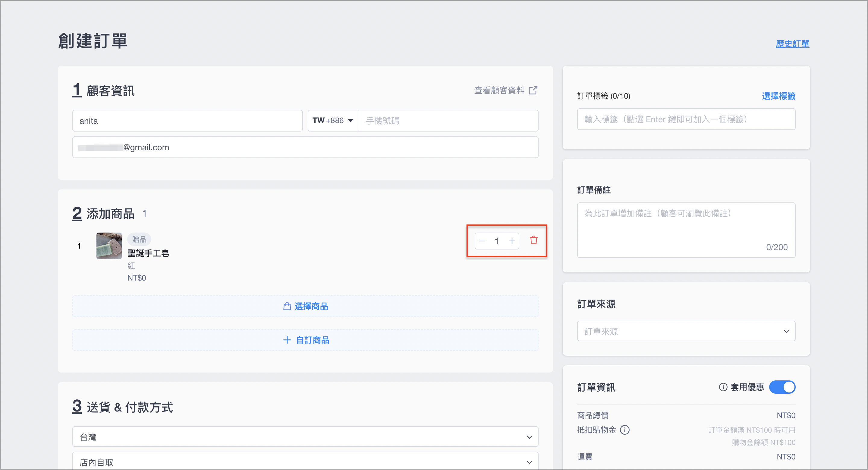Click the 購物金餘額 NT$100 text

(x=763, y=442)
